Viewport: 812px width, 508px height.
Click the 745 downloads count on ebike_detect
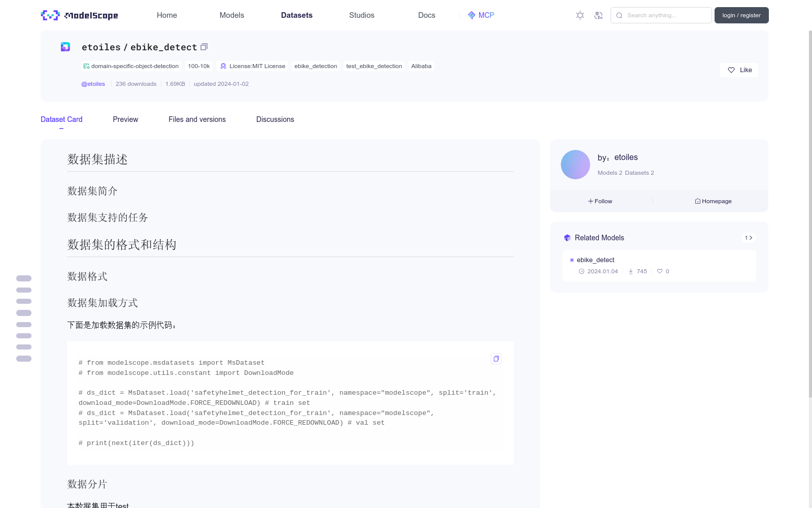pyautogui.click(x=638, y=271)
